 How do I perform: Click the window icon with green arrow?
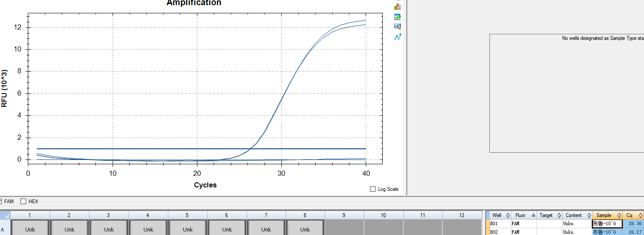[398, 17]
